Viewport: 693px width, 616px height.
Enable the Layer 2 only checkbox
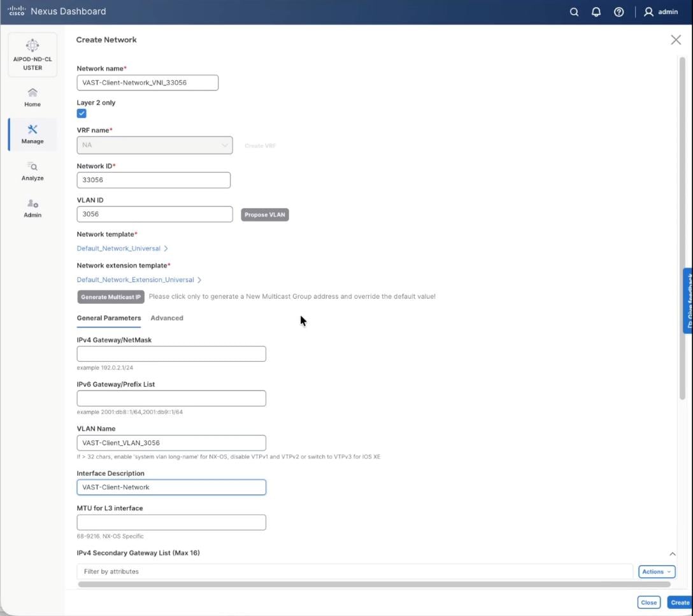[x=82, y=113]
